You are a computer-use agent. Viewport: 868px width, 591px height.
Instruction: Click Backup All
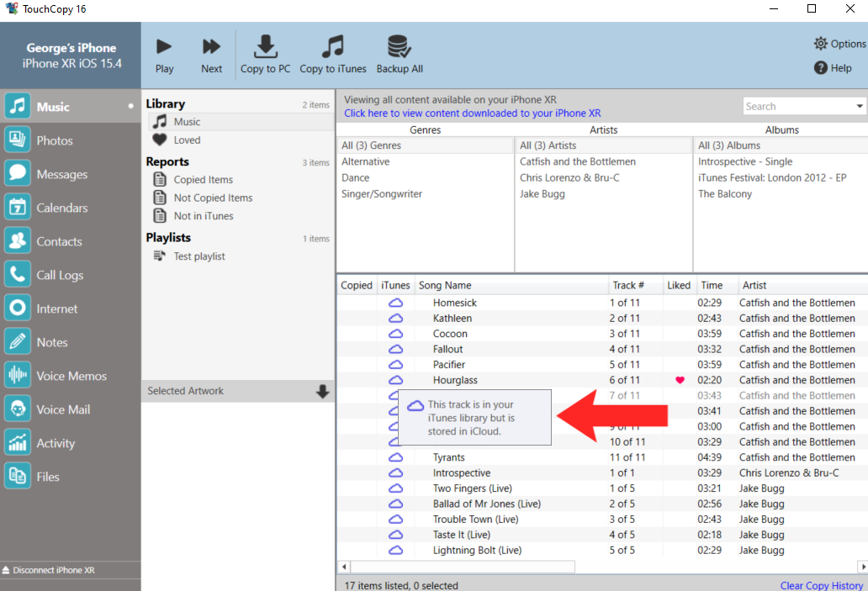coord(400,55)
